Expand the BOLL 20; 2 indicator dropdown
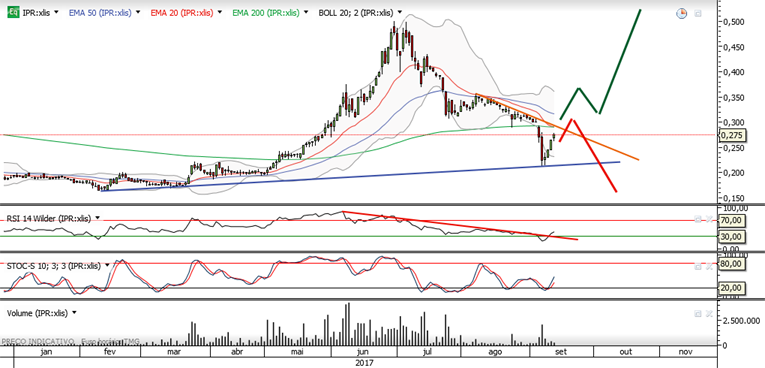765x368 pixels. 400,13
